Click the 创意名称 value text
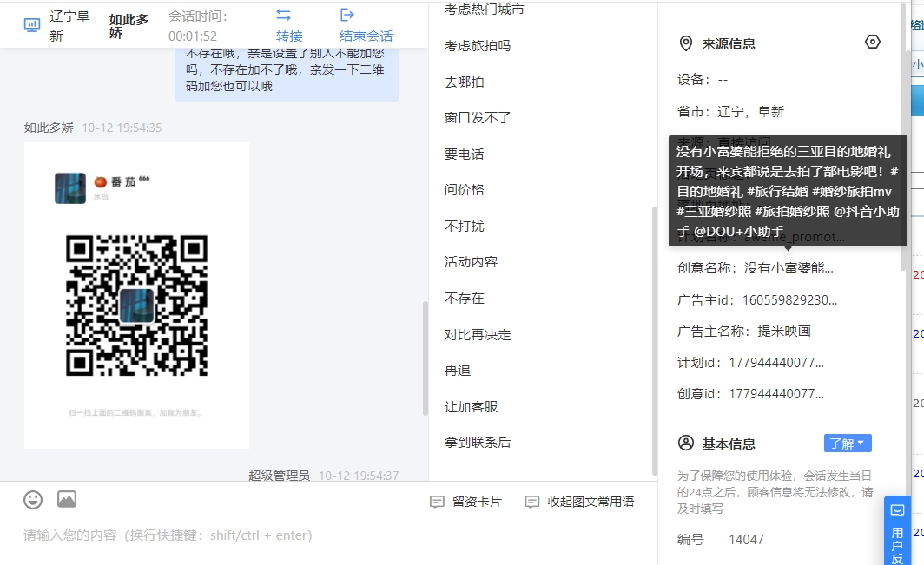The width and height of the screenshot is (924, 565). (x=789, y=268)
